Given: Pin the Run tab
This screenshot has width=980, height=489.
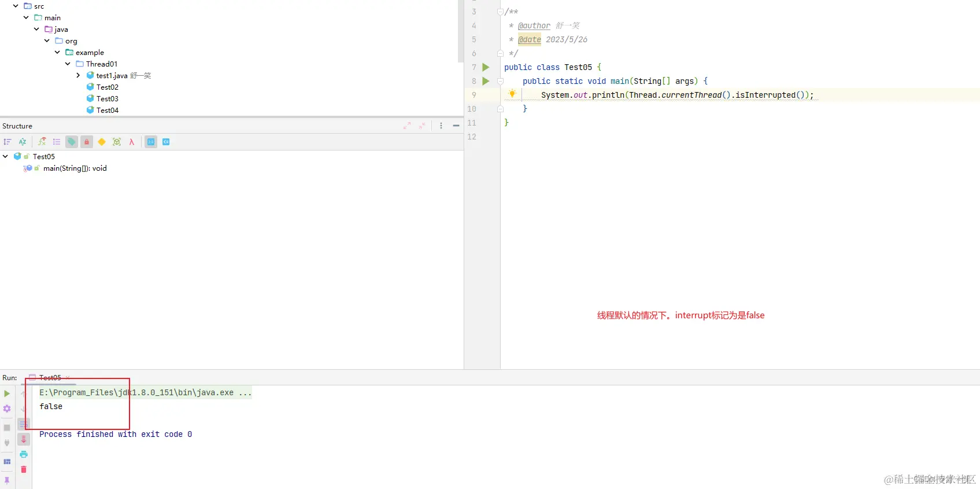Looking at the screenshot, I should pos(7,480).
